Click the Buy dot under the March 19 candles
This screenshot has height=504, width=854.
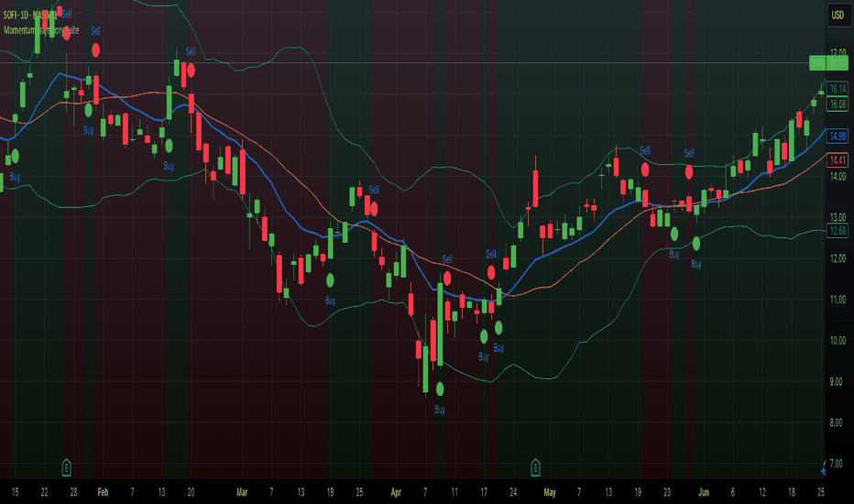coord(330,280)
